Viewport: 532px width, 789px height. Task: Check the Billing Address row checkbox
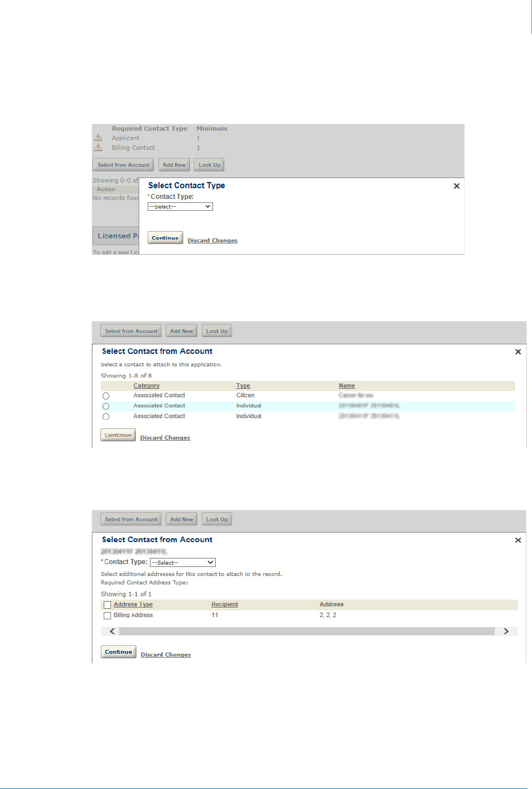(x=107, y=616)
